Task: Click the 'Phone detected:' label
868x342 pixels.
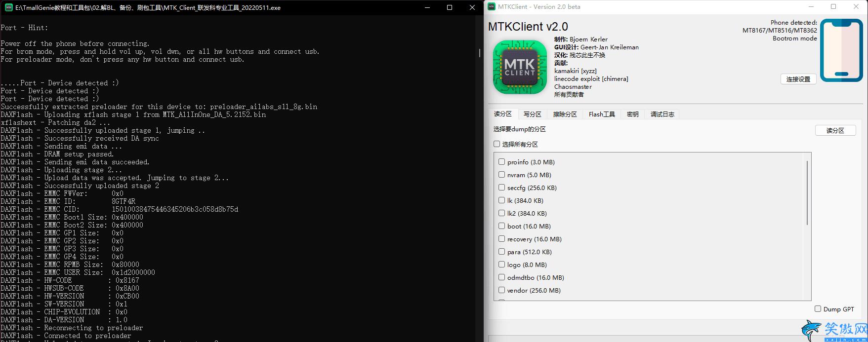Action: point(794,23)
